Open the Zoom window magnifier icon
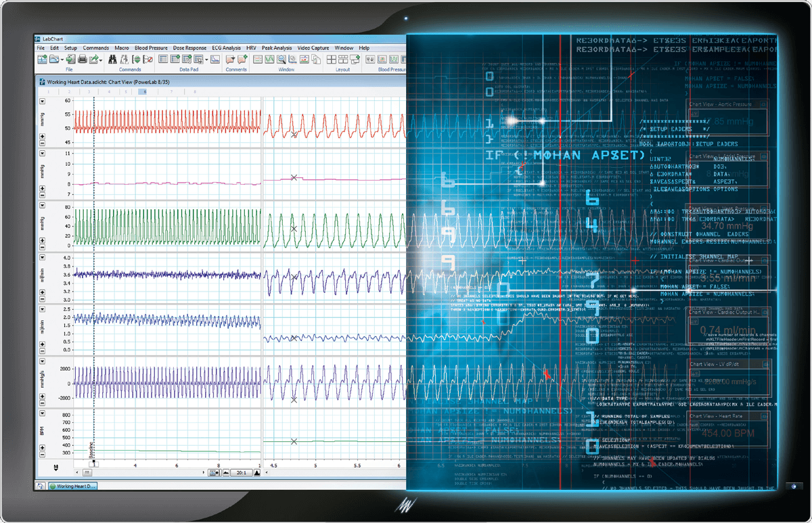This screenshot has height=523, width=812. 281,60
